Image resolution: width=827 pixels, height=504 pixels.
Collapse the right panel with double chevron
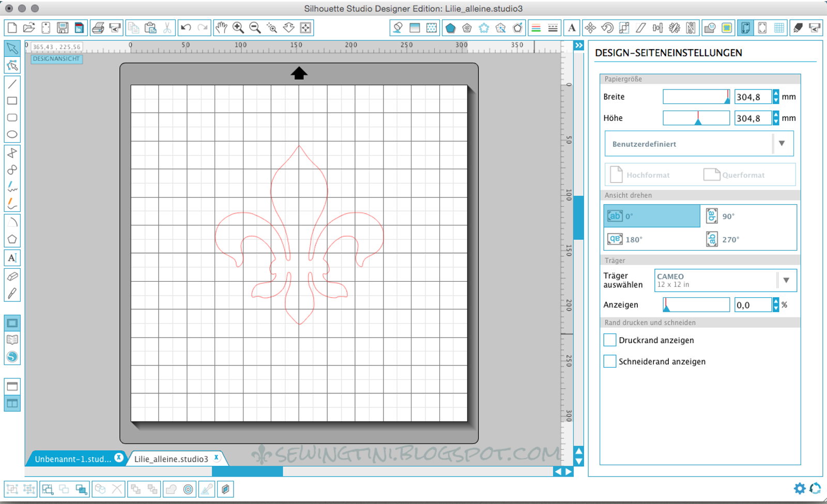578,45
